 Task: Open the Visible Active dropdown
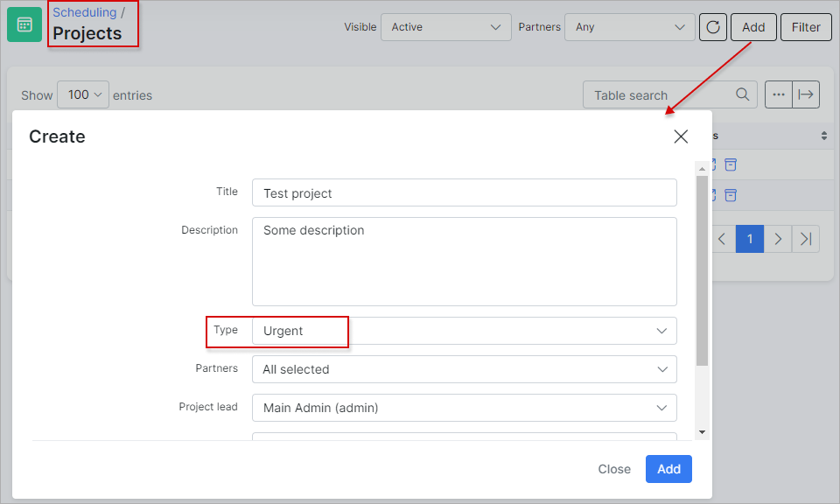[445, 27]
